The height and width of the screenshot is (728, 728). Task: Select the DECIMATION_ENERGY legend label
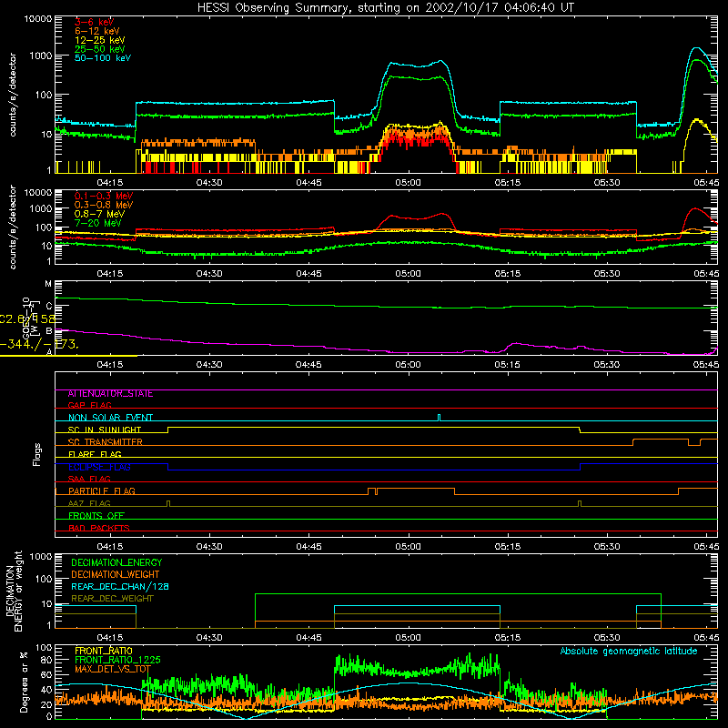(x=116, y=562)
